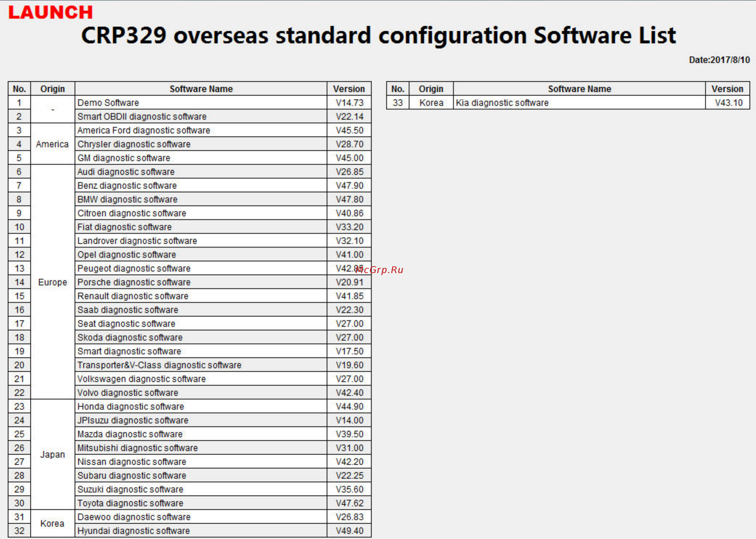Select America Ford diagnostic software
Viewport: 756px width, 539px height.
[x=201, y=131]
